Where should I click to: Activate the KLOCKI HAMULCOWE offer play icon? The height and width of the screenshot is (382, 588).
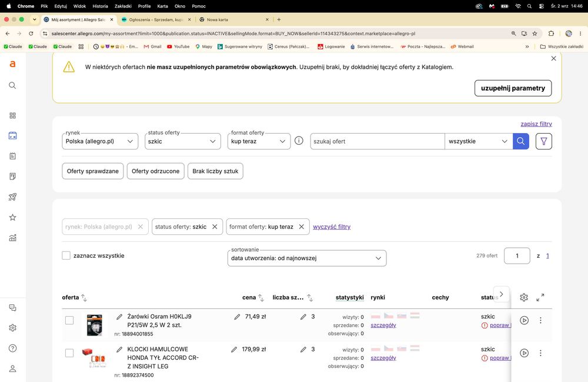coord(524,353)
